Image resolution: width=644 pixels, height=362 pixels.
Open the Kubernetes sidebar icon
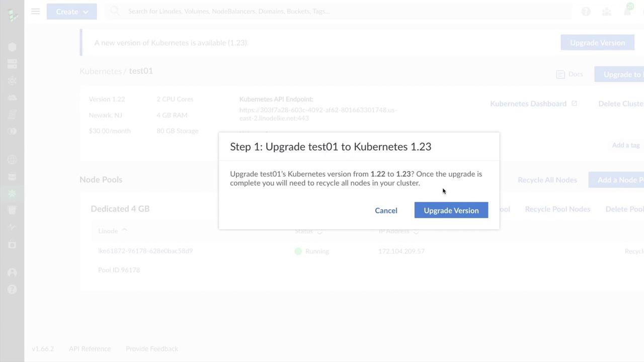coord(13,194)
